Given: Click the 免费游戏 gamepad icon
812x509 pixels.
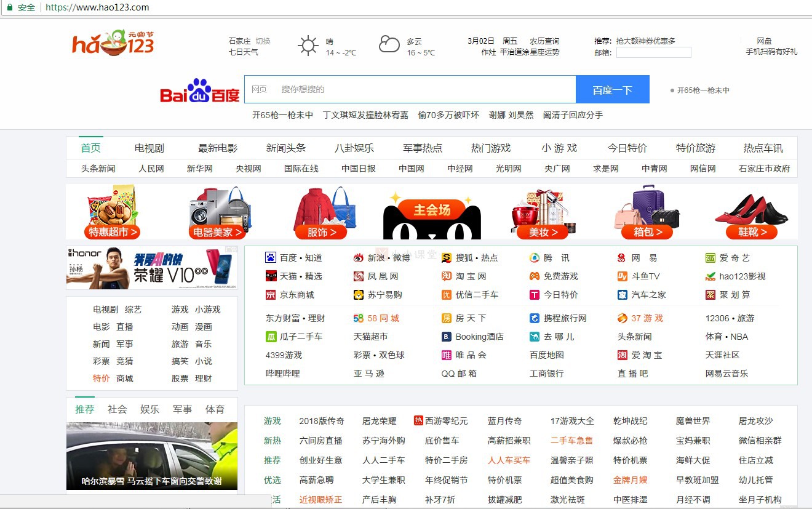Looking at the screenshot, I should click(x=535, y=276).
